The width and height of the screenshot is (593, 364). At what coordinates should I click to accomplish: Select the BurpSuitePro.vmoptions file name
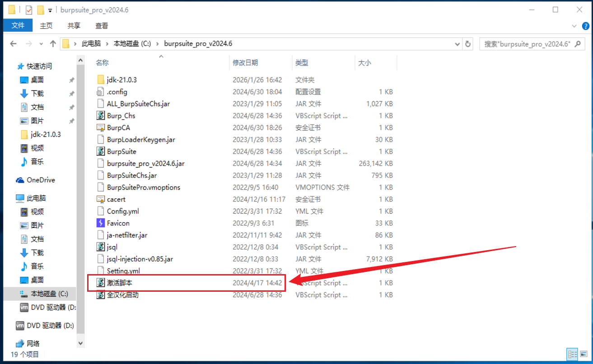pos(144,187)
